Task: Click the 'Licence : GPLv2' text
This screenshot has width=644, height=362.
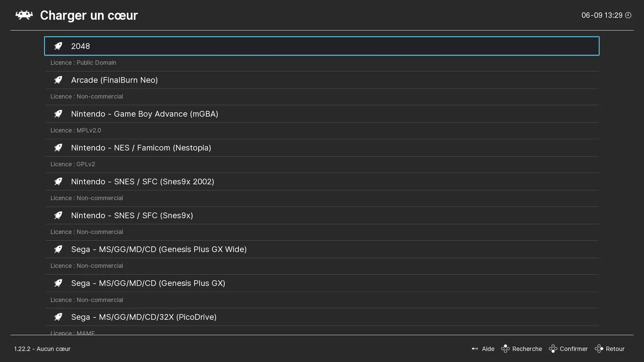Action: tap(72, 164)
